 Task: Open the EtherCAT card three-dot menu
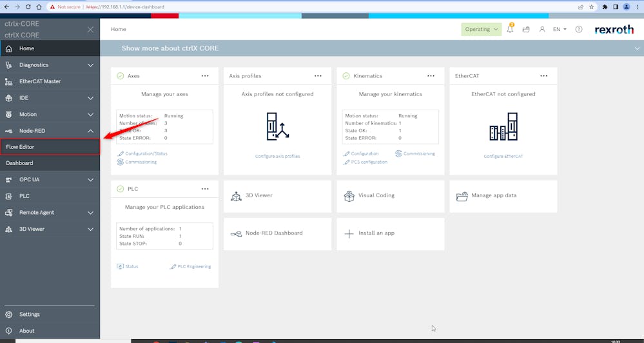[544, 76]
